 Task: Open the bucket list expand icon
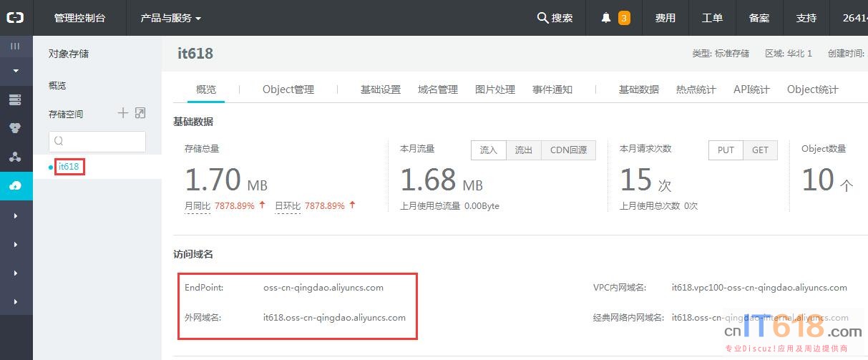140,113
